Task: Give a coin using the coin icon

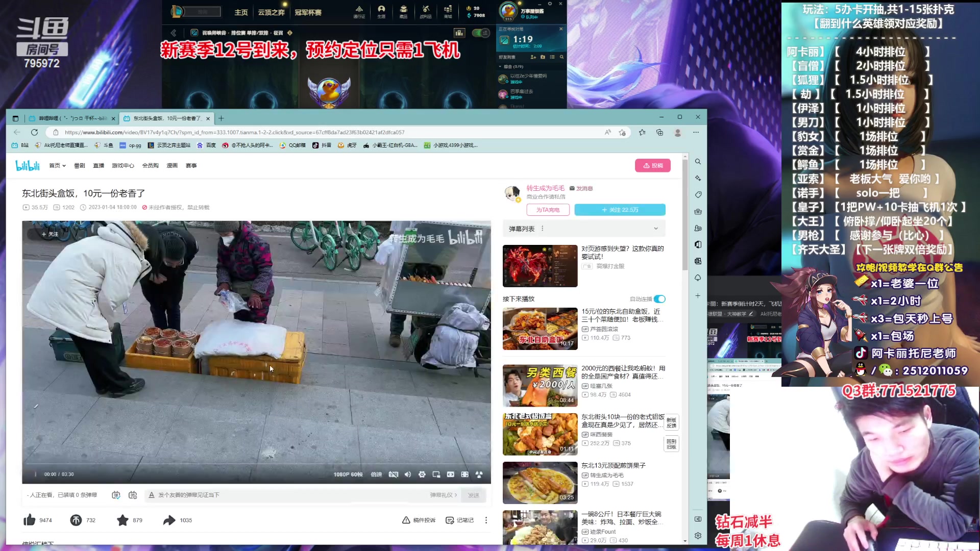Action: coord(77,520)
